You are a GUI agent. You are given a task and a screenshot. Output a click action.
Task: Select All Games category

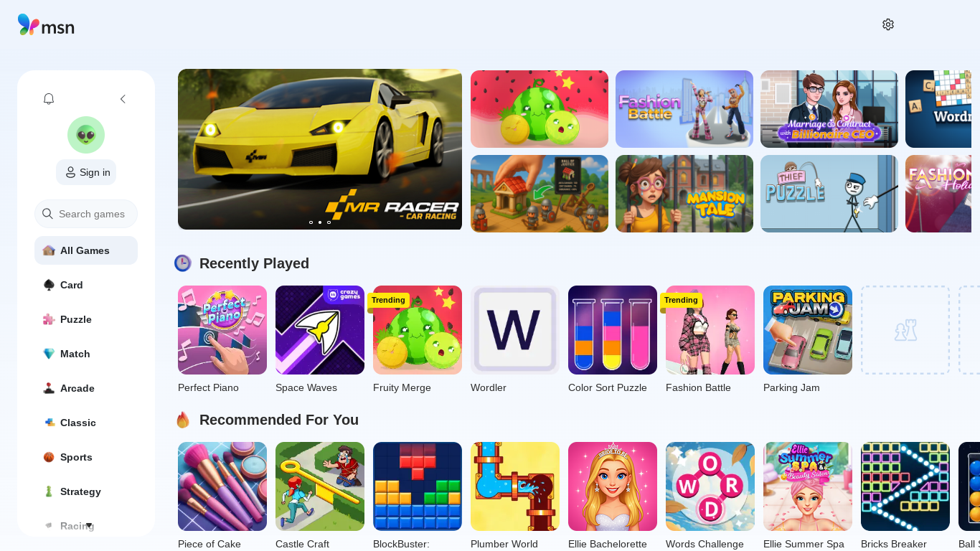[86, 250]
